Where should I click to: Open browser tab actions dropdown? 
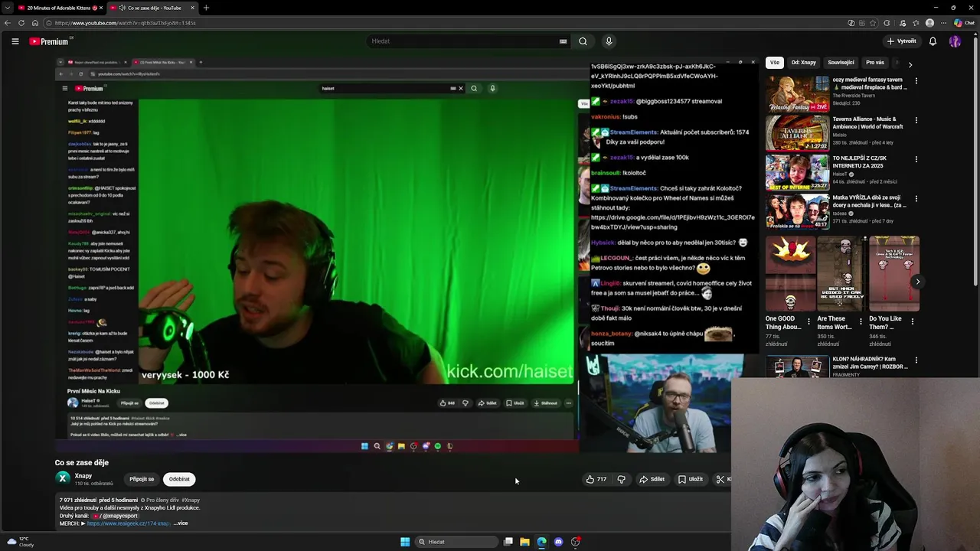(6, 8)
